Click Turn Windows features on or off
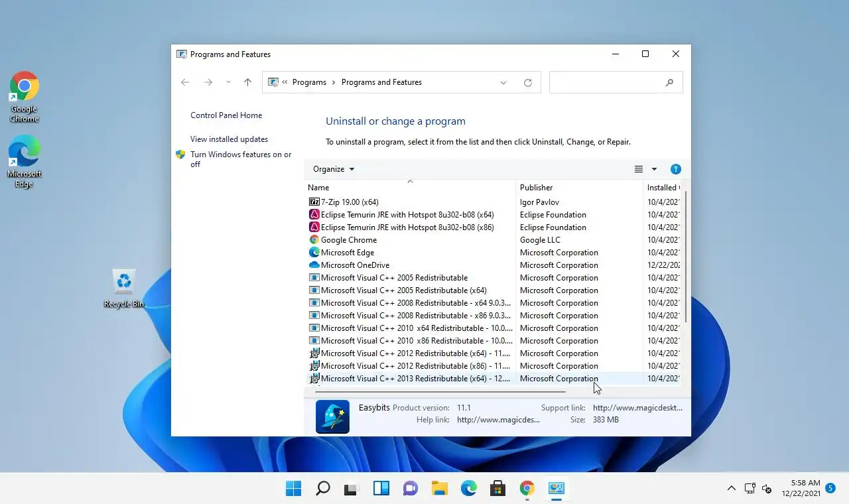Image resolution: width=849 pixels, height=504 pixels. pyautogui.click(x=241, y=159)
